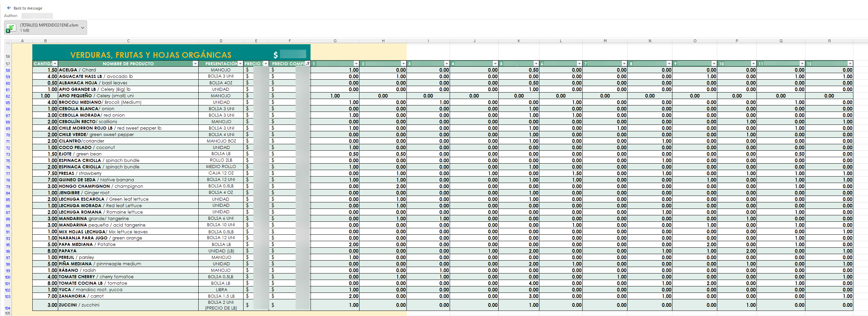Click the EJOTE / green bean cell
Viewport: 868px width, 316px height.
pos(128,154)
